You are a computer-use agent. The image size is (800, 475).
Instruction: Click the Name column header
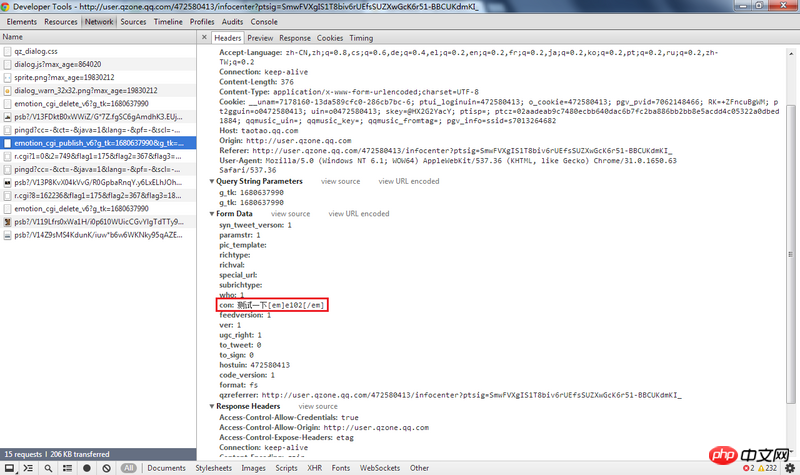pos(98,37)
